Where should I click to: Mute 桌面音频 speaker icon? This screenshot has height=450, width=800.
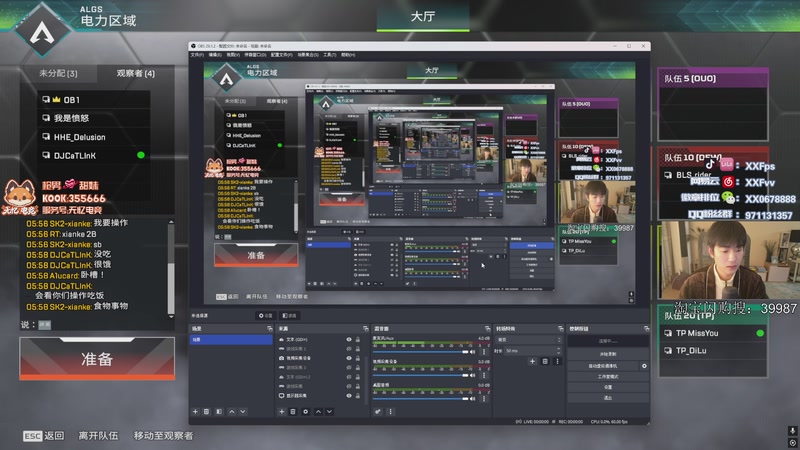(x=473, y=398)
